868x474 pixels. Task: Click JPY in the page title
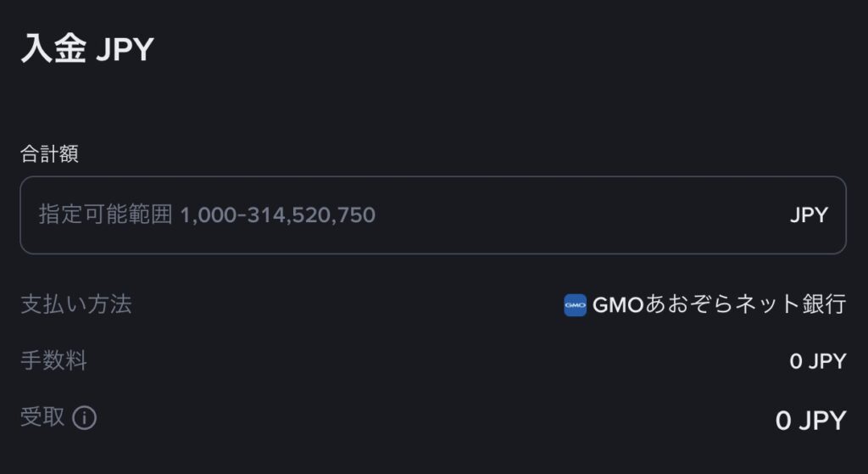124,50
